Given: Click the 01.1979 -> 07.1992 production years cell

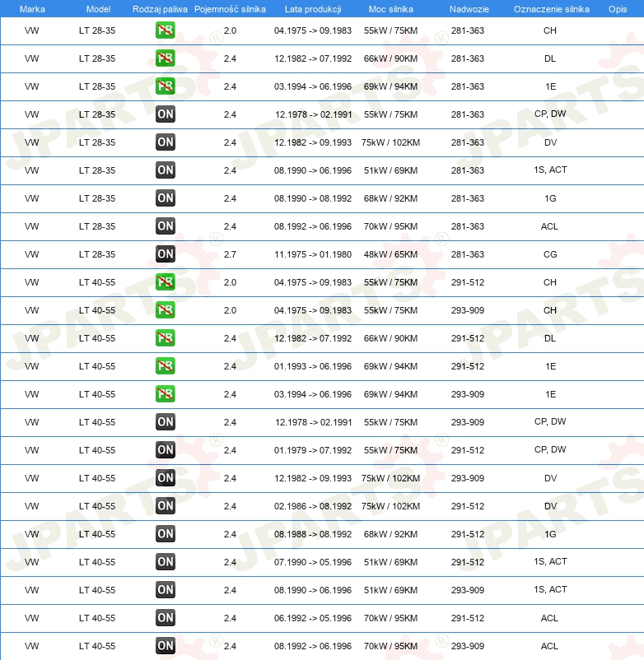Looking at the screenshot, I should pos(313,450).
